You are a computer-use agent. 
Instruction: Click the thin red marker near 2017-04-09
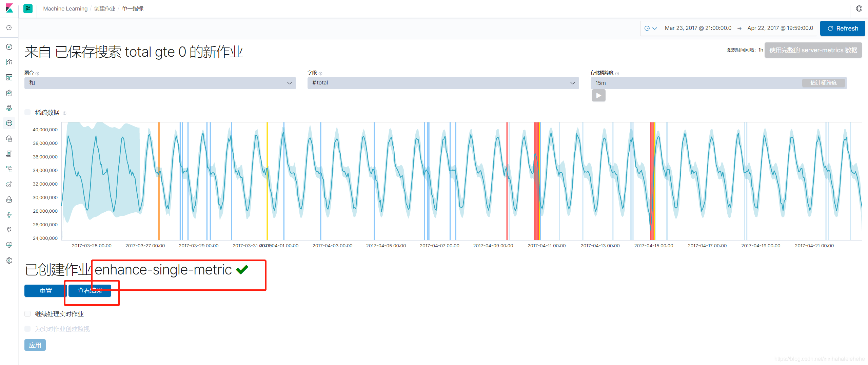[x=507, y=181]
